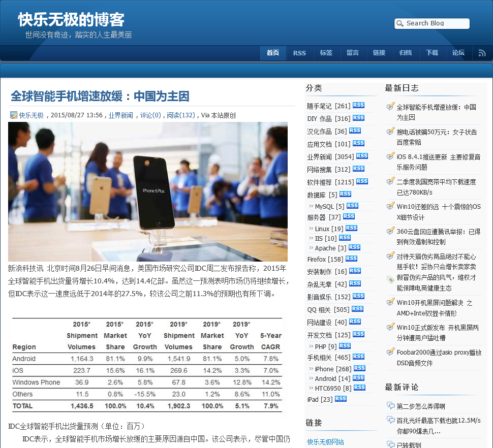Open RSS badge beside iPad category
The image size is (493, 448).
tap(341, 399)
